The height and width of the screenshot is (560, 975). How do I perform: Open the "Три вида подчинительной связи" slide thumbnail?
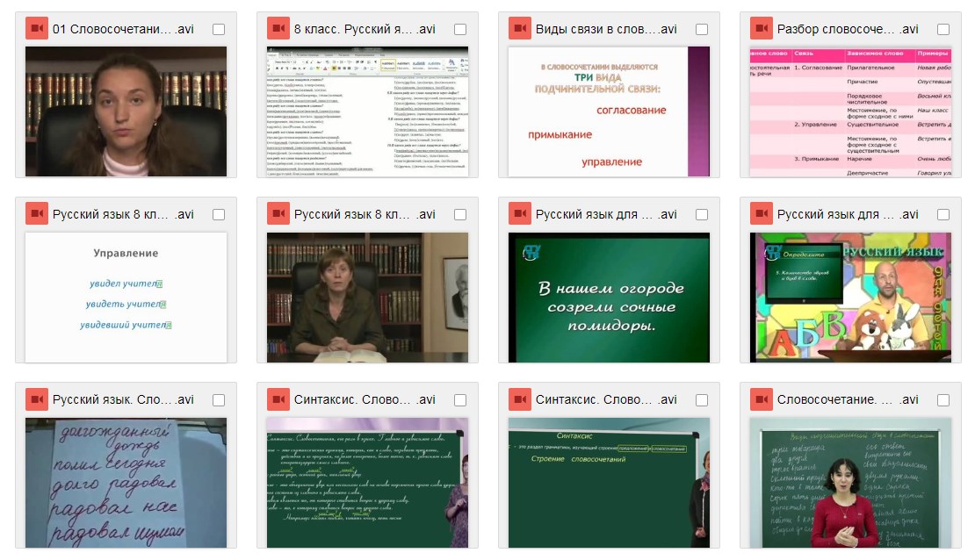(610, 111)
